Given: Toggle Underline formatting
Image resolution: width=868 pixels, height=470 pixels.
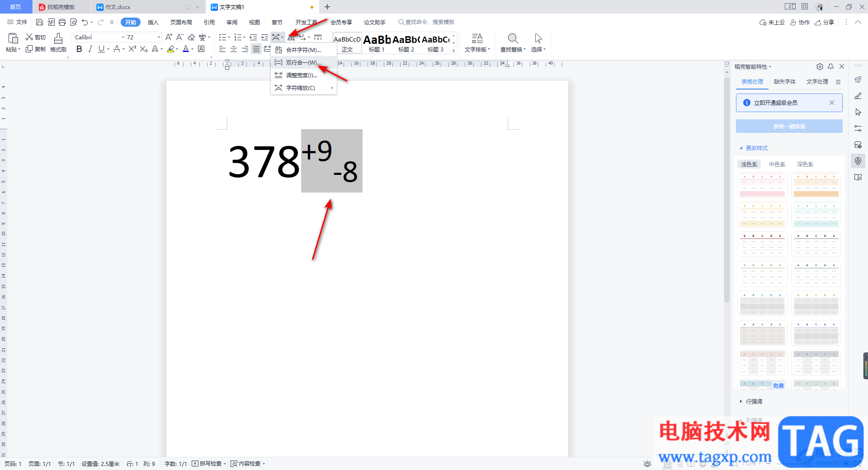Looking at the screenshot, I should tap(101, 49).
